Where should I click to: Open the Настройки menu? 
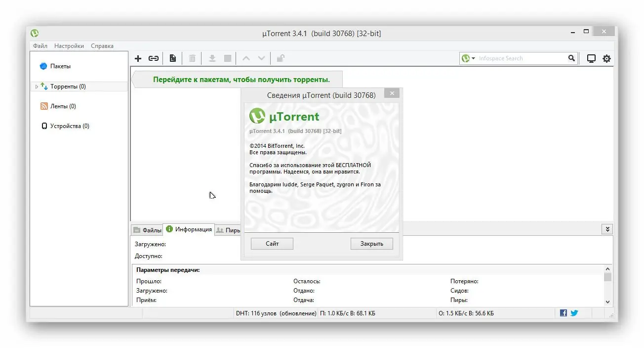69,46
